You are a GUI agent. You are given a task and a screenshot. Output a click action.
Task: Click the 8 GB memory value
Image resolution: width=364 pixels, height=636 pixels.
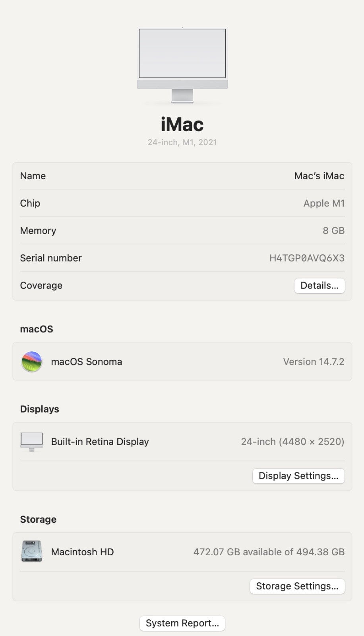(x=333, y=231)
